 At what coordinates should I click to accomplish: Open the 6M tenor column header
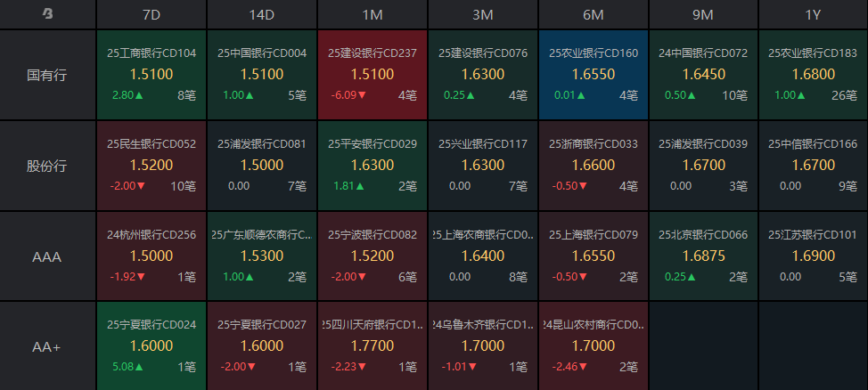[594, 14]
